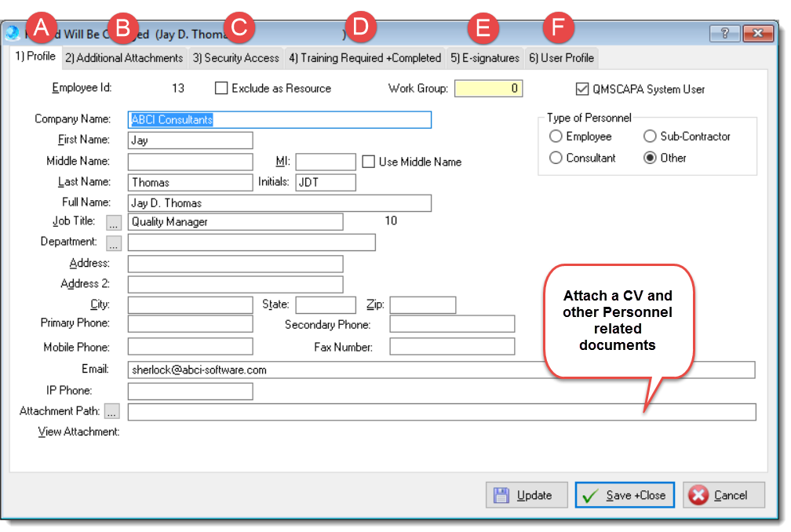Click the application icon in title bar
Screen dimensions: 791x532
(x=13, y=34)
